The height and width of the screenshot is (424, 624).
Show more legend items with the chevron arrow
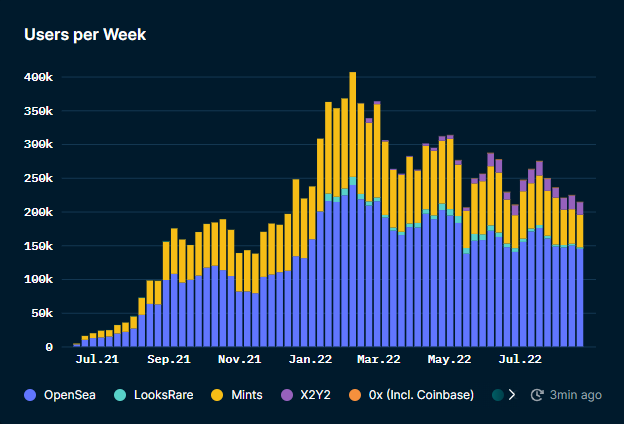[x=513, y=395]
